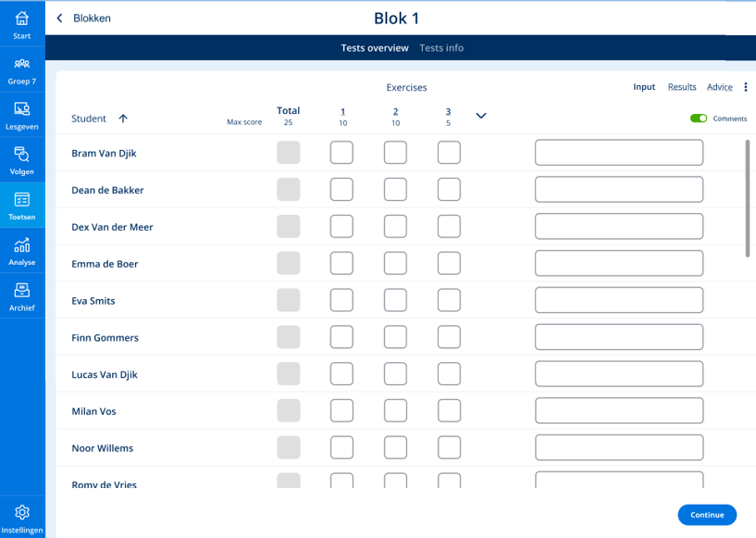Screen dimensions: 756x538
Task: Click the Continue button
Action: point(707,515)
